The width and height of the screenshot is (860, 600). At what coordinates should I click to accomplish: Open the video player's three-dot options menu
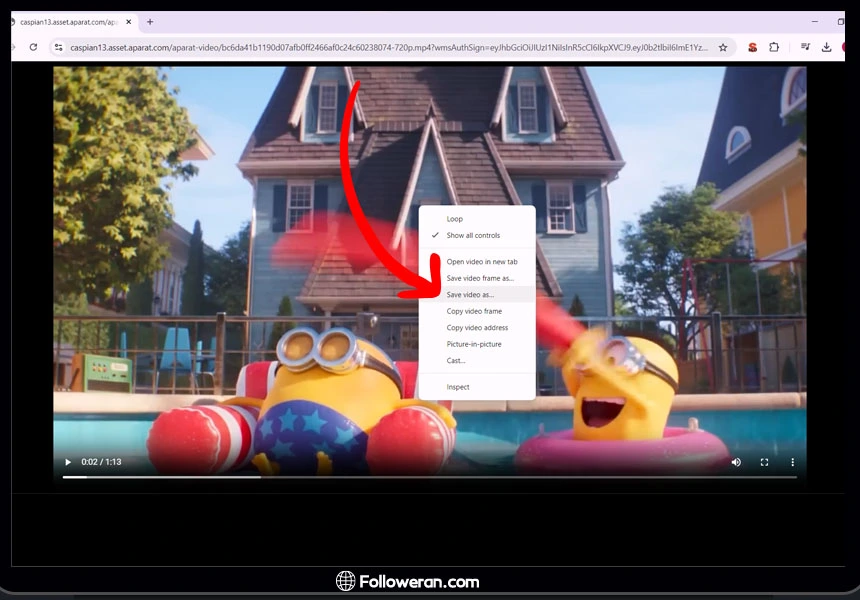pos(792,462)
